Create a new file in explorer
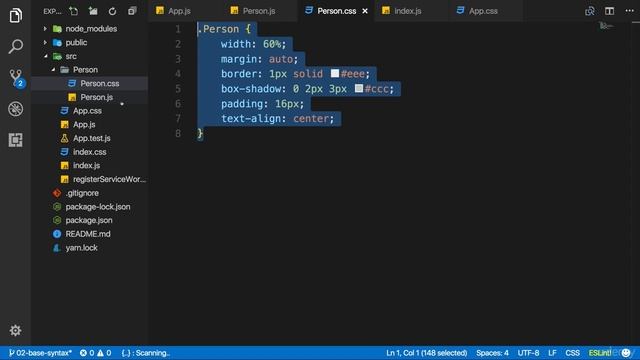 73,11
